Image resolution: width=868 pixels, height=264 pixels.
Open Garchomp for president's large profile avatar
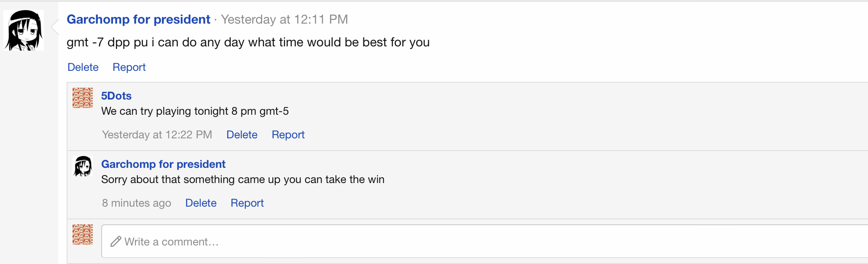24,30
